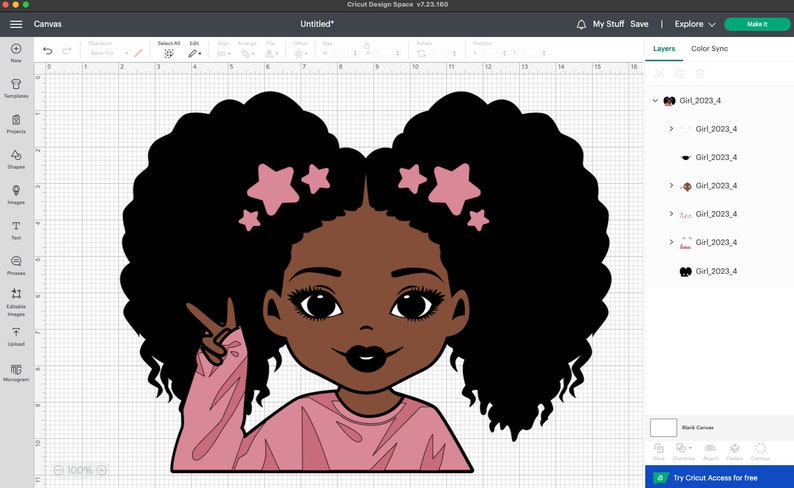Click the Upload tool
Viewport: 794px width, 488px height.
pyautogui.click(x=16, y=337)
